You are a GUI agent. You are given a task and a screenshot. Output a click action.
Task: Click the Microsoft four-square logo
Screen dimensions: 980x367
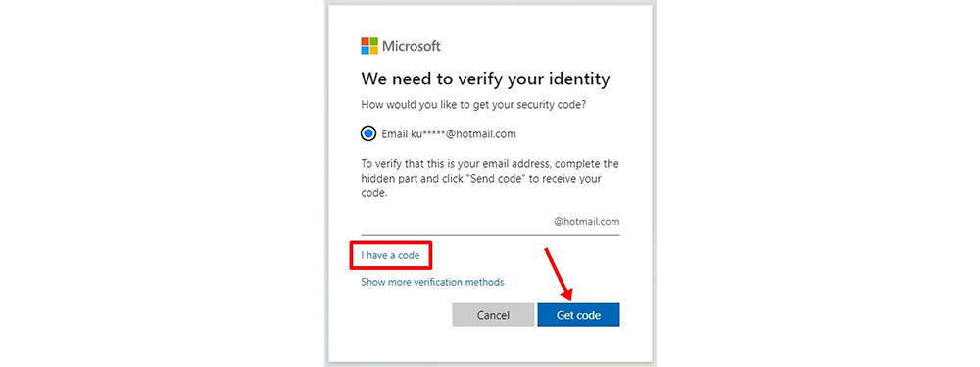(x=369, y=46)
